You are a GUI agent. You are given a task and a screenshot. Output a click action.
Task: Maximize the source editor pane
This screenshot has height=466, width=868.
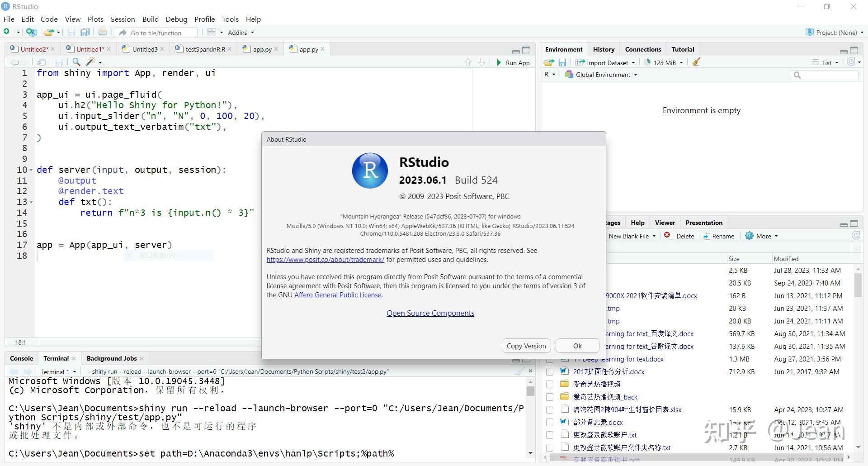pos(527,50)
